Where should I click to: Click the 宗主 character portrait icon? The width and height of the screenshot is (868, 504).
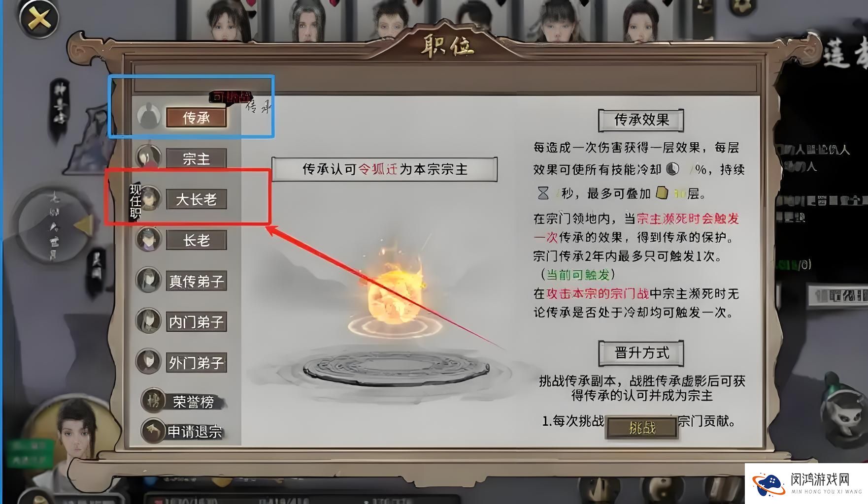(148, 158)
